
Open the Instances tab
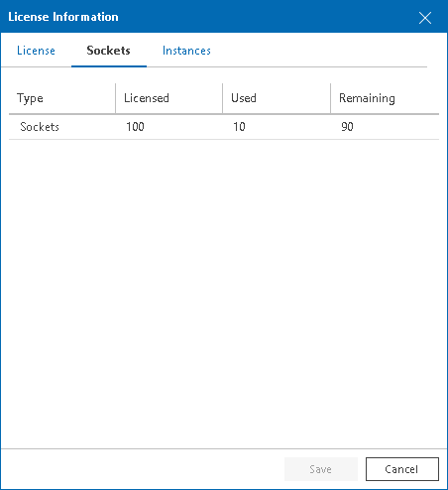pos(186,51)
